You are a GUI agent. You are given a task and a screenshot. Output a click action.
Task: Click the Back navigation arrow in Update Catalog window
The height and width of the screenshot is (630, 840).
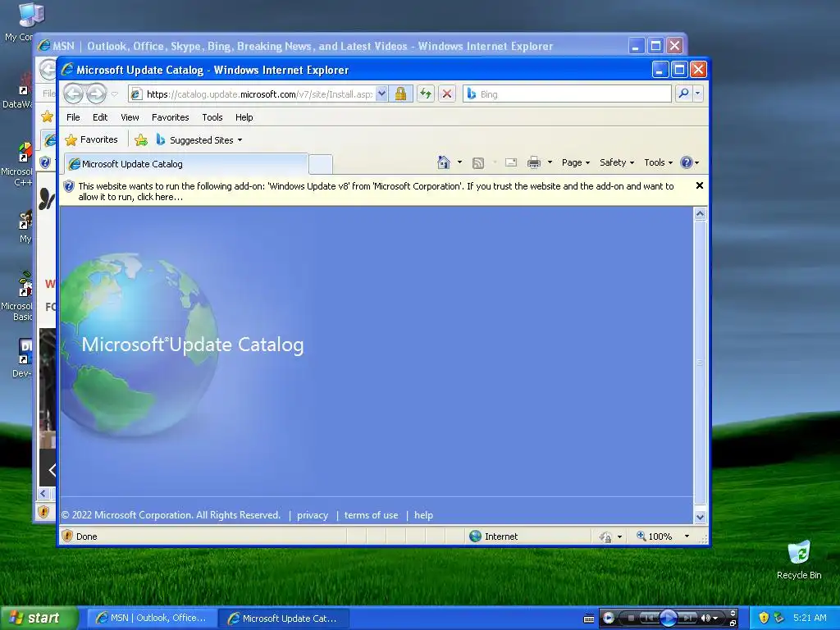pos(73,94)
